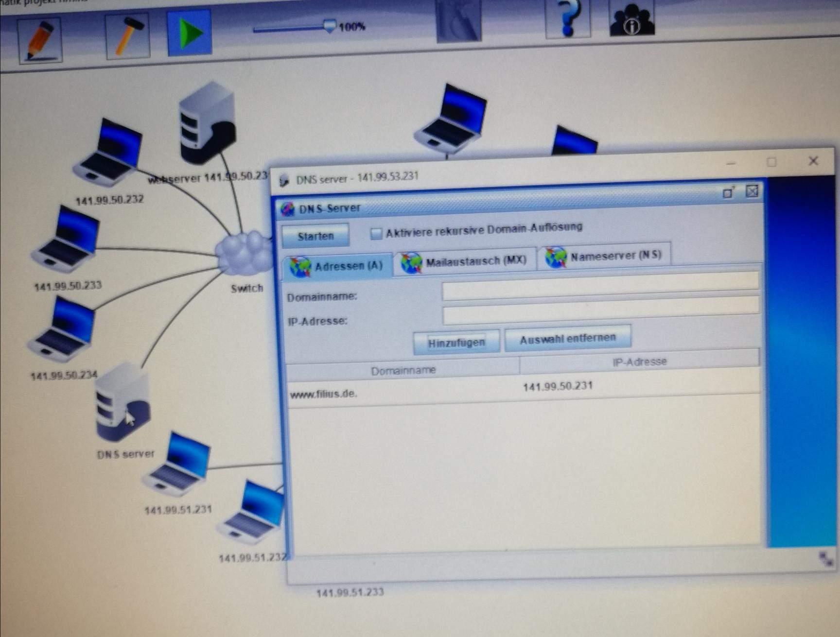This screenshot has height=637, width=840.
Task: Select the www.filius.de. table entry
Action: pyautogui.click(x=324, y=394)
